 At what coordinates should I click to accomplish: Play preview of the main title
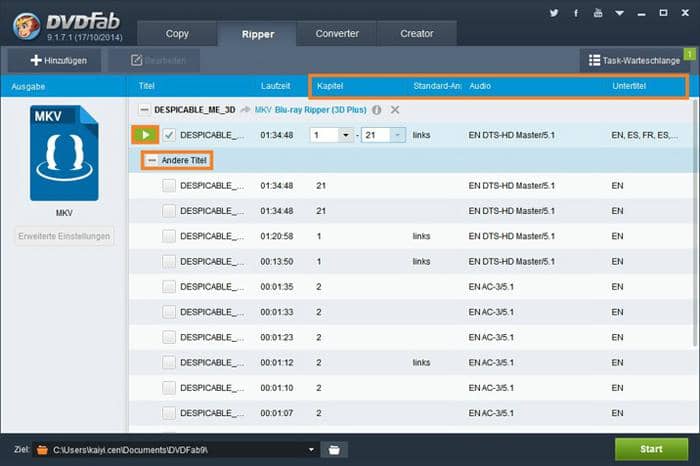click(x=145, y=135)
